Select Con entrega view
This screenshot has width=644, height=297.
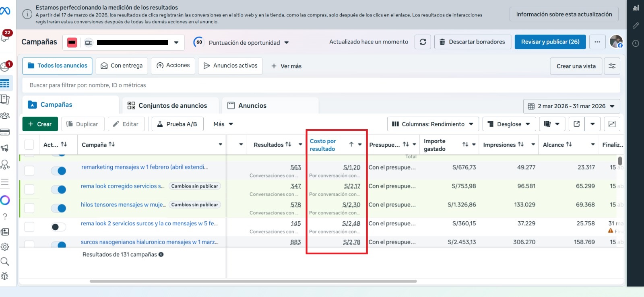click(122, 66)
